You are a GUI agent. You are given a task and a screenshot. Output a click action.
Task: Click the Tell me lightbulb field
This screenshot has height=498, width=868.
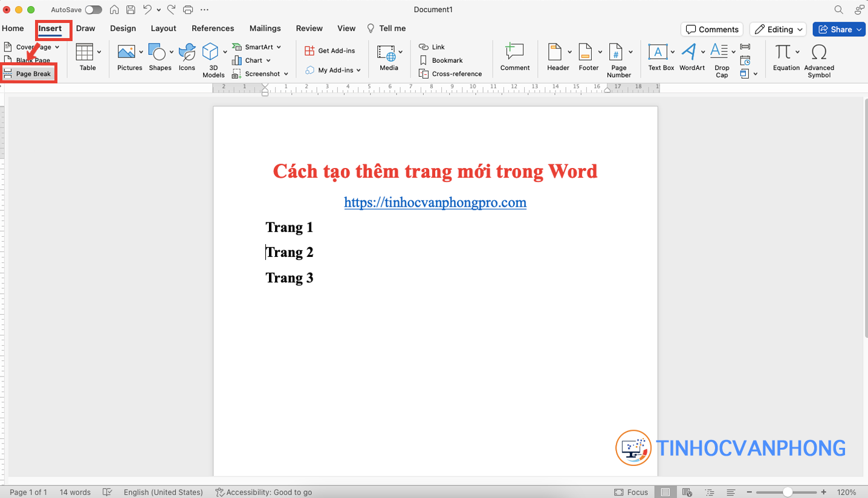point(386,28)
